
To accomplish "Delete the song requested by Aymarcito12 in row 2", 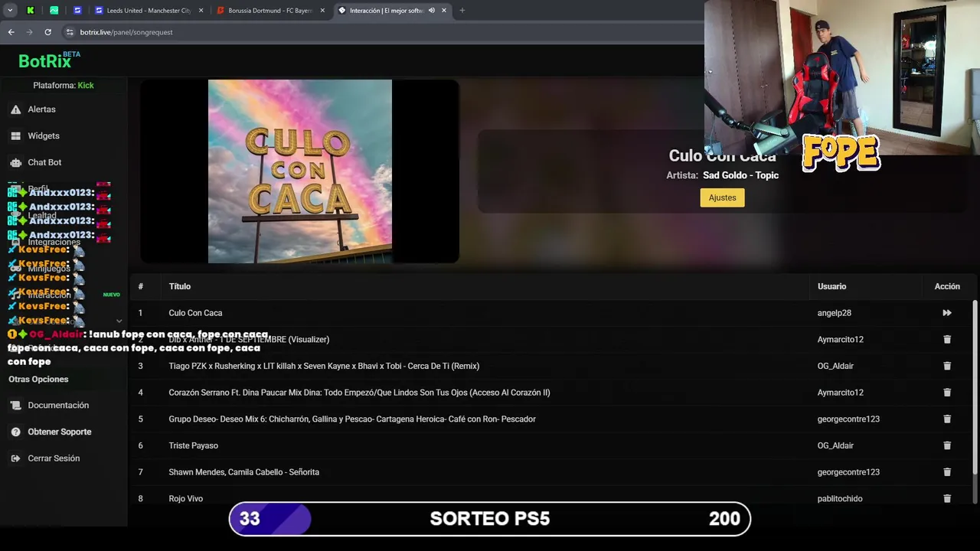I will tap(947, 339).
